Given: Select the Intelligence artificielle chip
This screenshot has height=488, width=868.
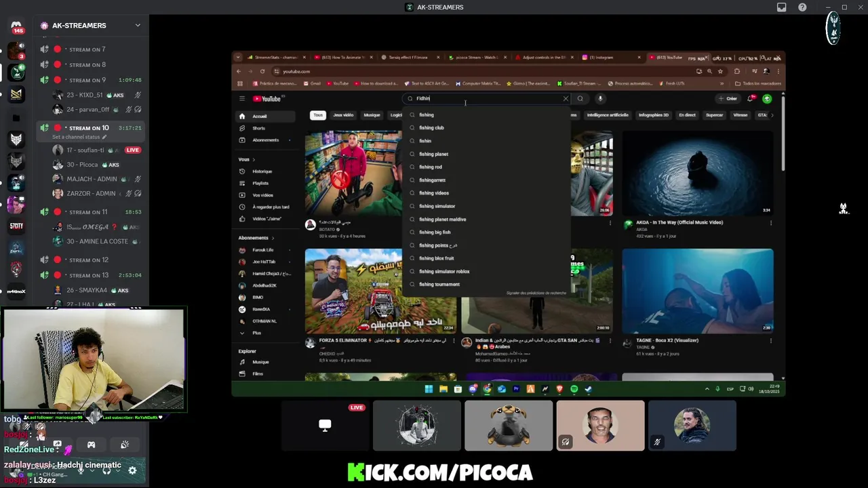Looking at the screenshot, I should click(x=608, y=115).
